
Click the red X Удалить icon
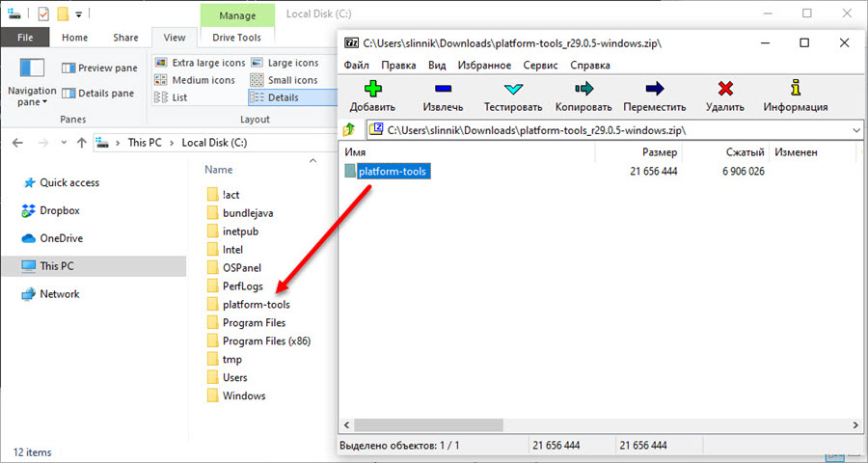click(725, 89)
